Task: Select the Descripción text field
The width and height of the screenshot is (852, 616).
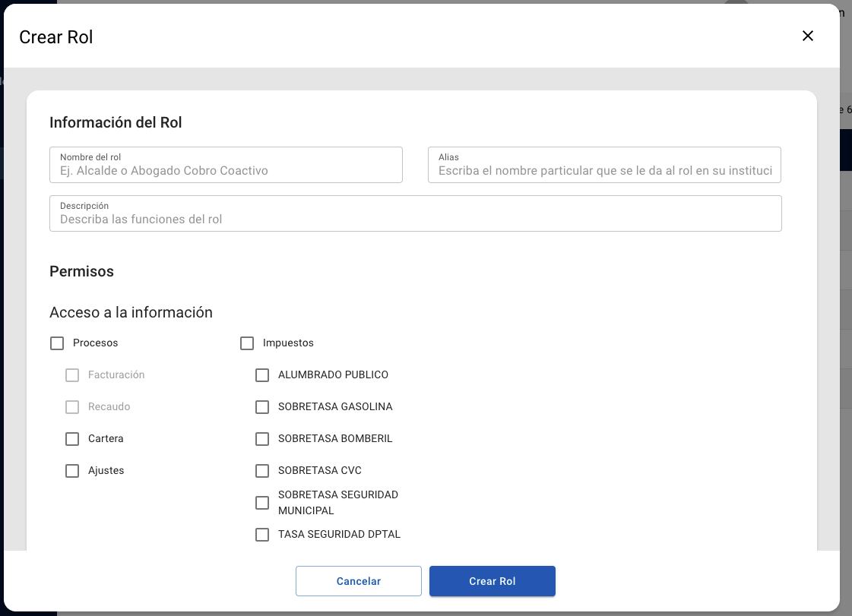Action: [x=416, y=213]
